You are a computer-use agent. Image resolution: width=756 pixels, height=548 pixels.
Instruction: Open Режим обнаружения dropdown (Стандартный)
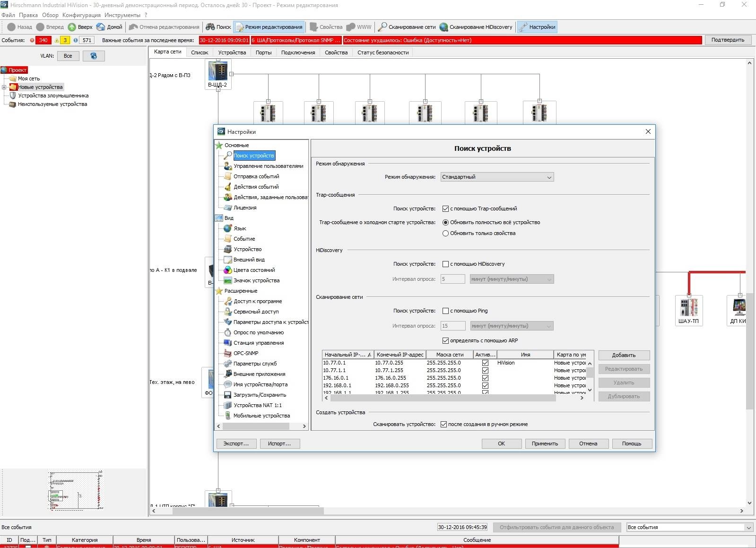point(497,177)
